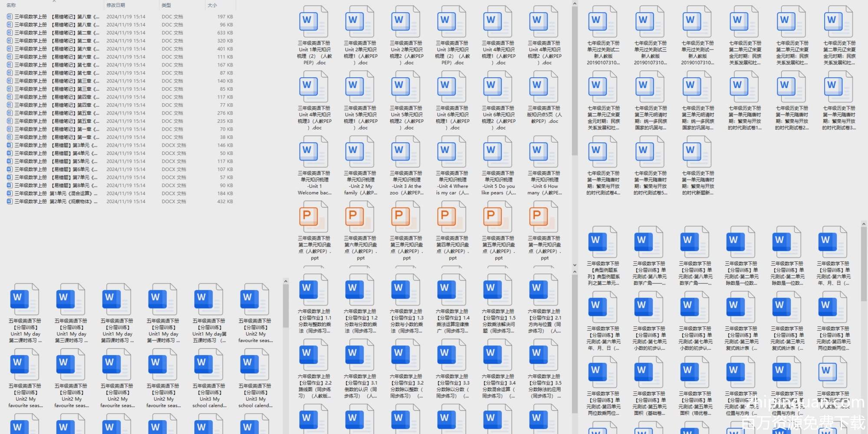Open the 三年级数学下册 典型例题系列 Word icon
Image resolution: width=868 pixels, height=434 pixels.
click(x=602, y=242)
